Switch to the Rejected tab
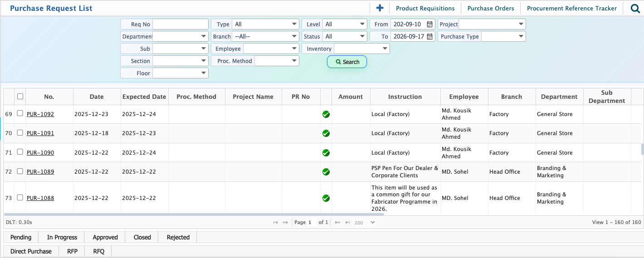Screen dimensions: 644x258 coord(178,237)
